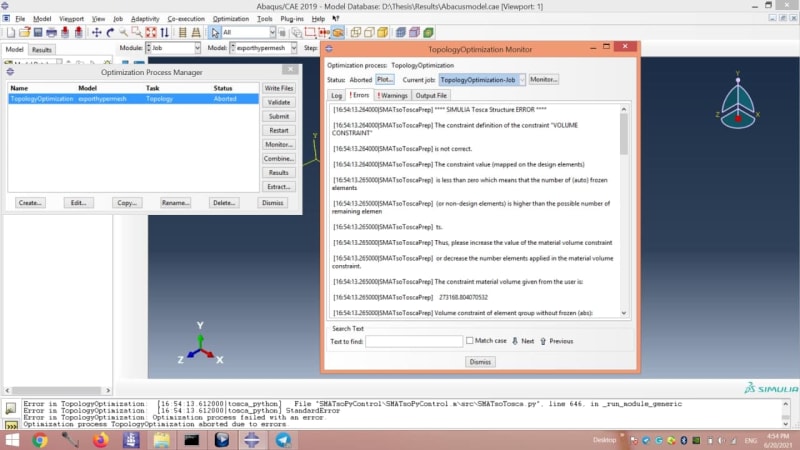
Task: Click Next in Search Text
Action: click(523, 341)
